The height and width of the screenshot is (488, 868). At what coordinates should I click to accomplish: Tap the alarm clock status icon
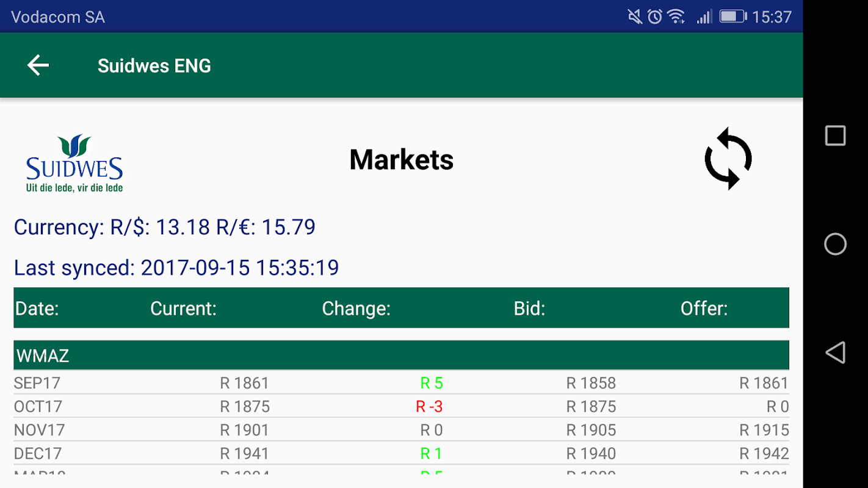click(x=655, y=16)
